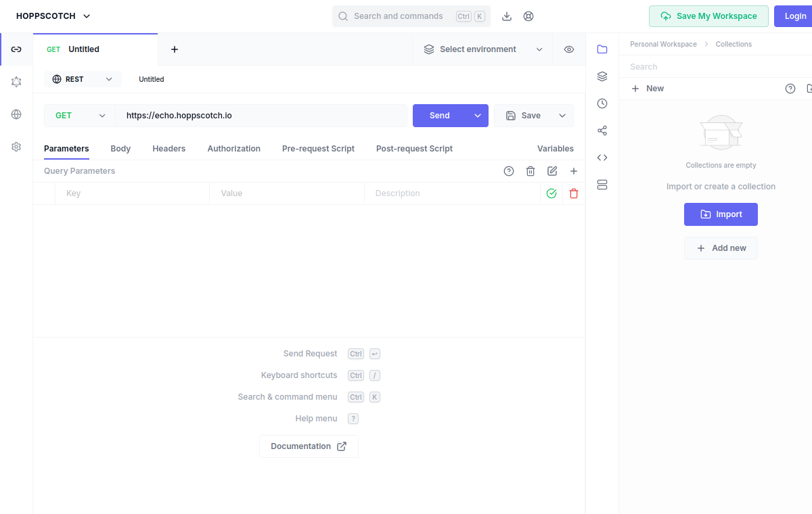Open the Select environment dropdown
Viewport: 812px width, 514px height.
point(483,49)
